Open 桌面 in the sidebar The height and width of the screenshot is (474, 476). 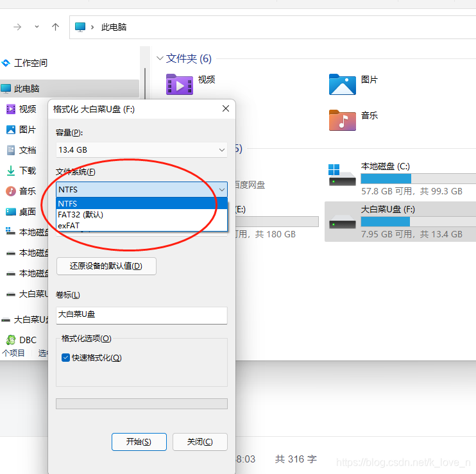tap(21, 212)
